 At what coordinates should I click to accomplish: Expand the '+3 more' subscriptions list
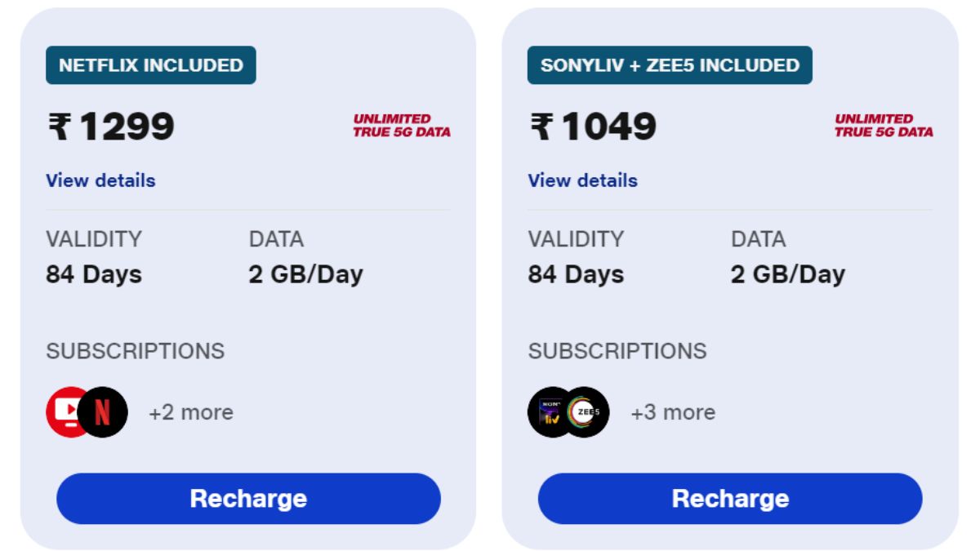[673, 412]
